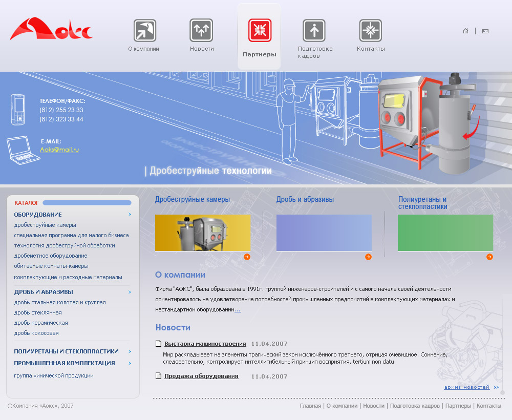Open the Подготовка кадров menu label
Image resolution: width=512 pixels, height=420 pixels.
(x=315, y=52)
